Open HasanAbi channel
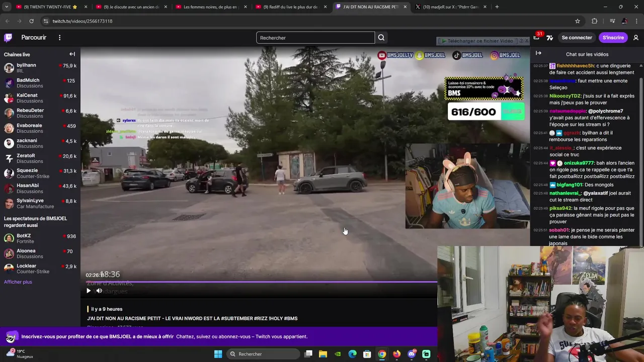Image resolution: width=644 pixels, height=362 pixels. [40, 188]
